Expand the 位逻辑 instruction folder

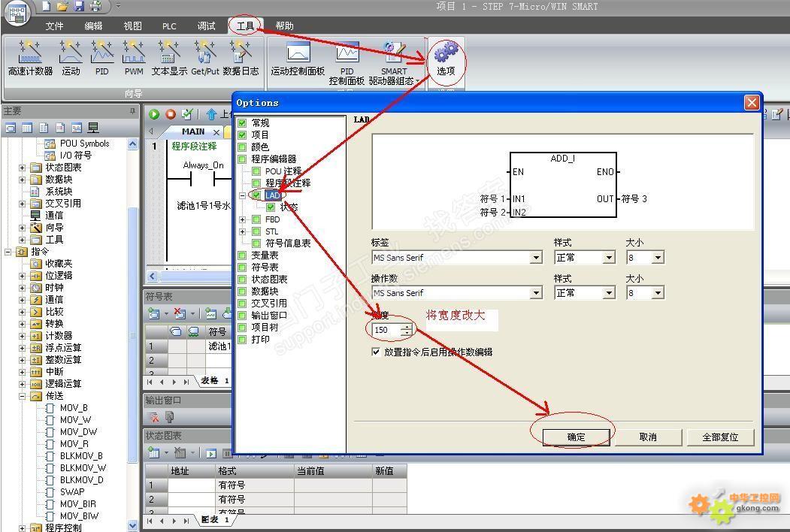pos(22,276)
